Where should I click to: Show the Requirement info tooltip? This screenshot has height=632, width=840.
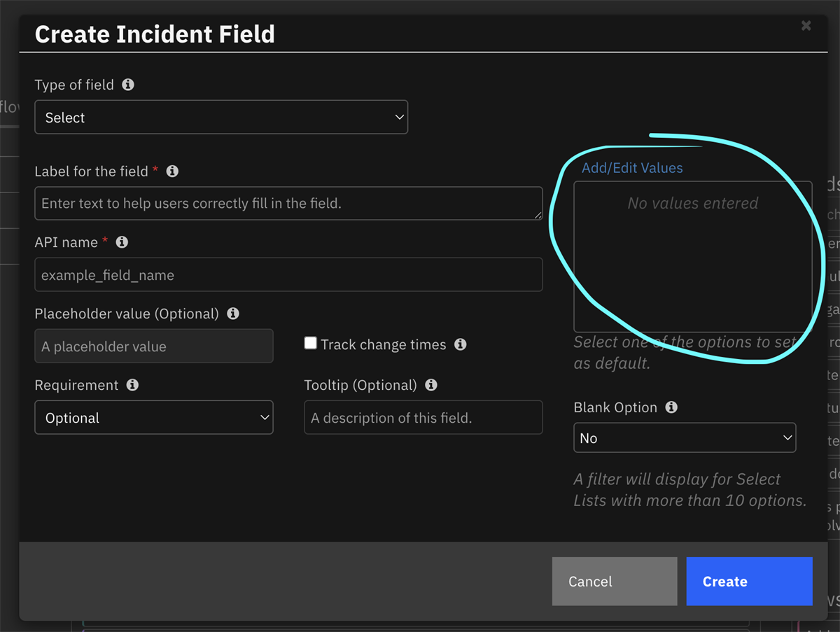point(132,385)
